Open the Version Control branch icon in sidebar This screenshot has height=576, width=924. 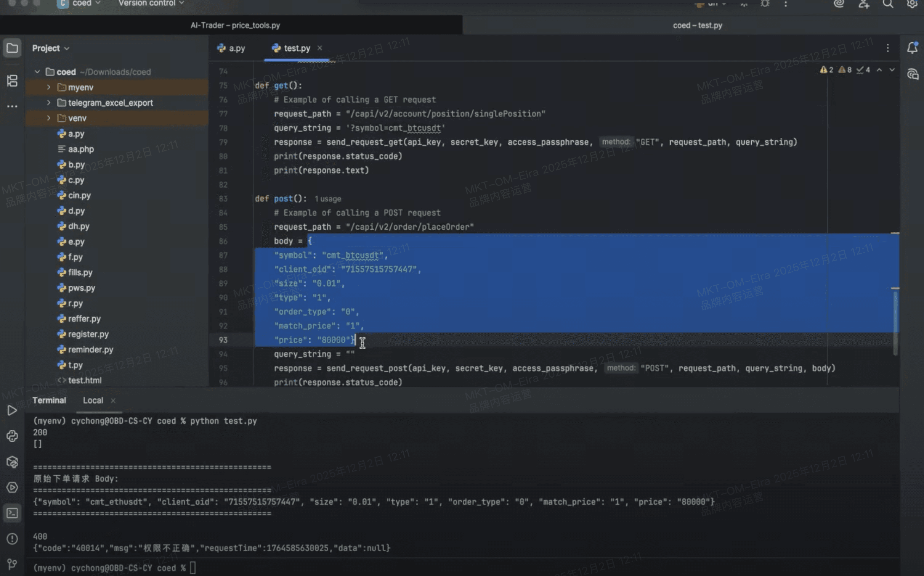tap(12, 564)
